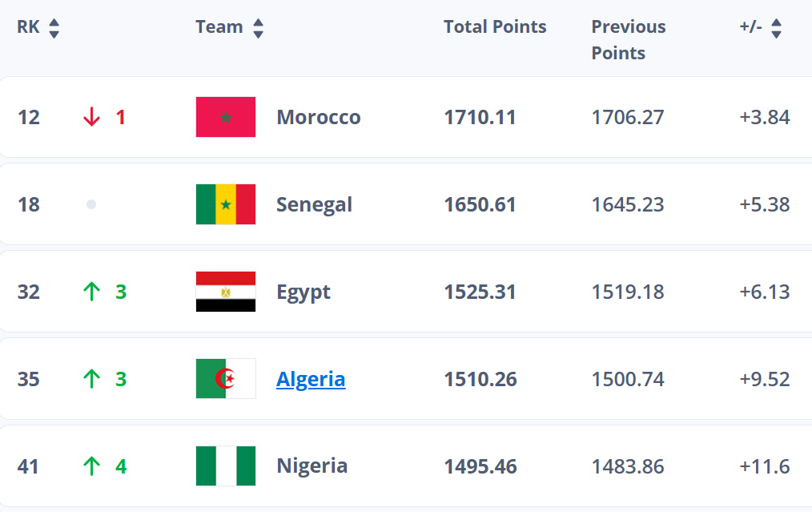Open the Algeria team link

coord(311,378)
